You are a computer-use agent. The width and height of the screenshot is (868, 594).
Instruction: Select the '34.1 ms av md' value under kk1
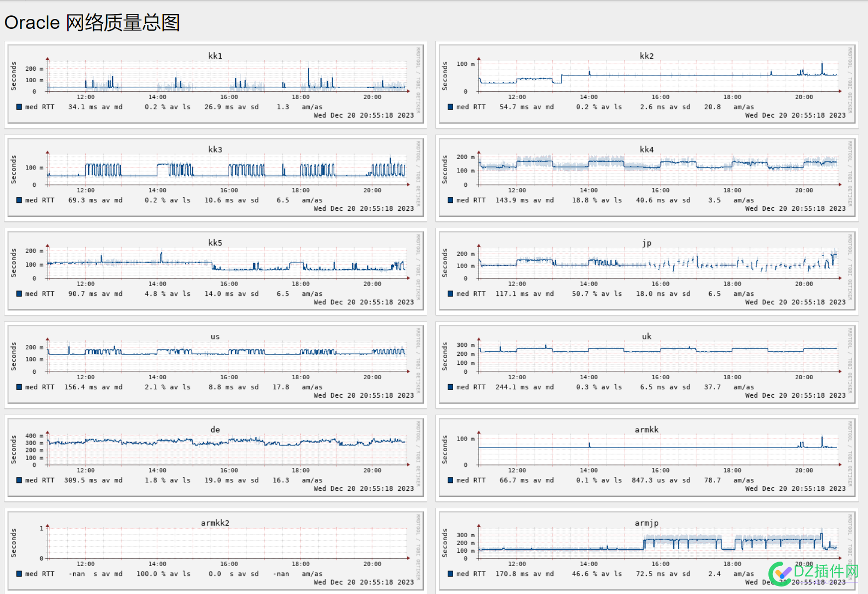tap(95, 107)
